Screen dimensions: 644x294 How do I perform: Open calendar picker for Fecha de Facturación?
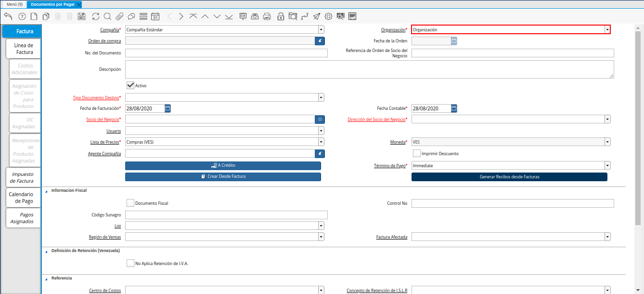point(167,108)
